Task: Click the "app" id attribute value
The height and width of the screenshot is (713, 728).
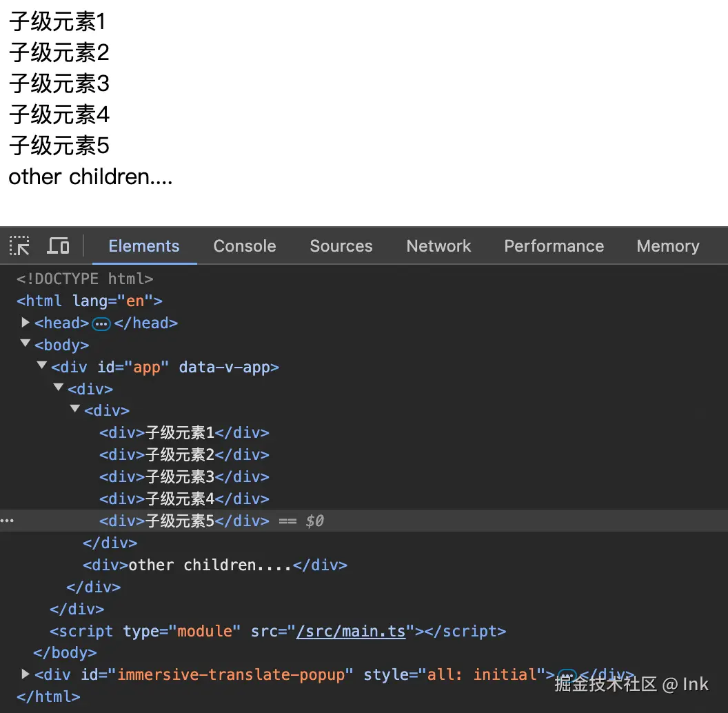Action: click(x=147, y=368)
